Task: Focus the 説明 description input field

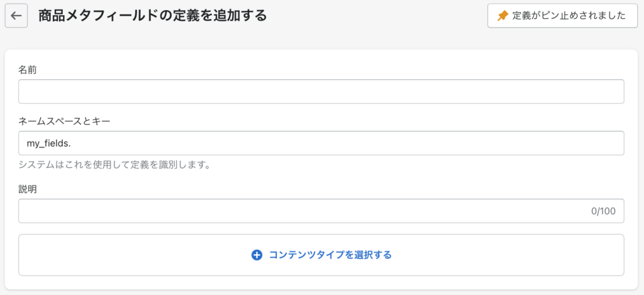Action: pyautogui.click(x=321, y=211)
